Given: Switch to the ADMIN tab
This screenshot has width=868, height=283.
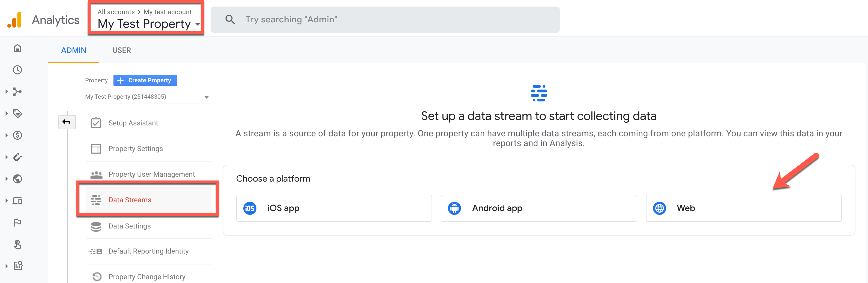Looking at the screenshot, I should coord(73,50).
